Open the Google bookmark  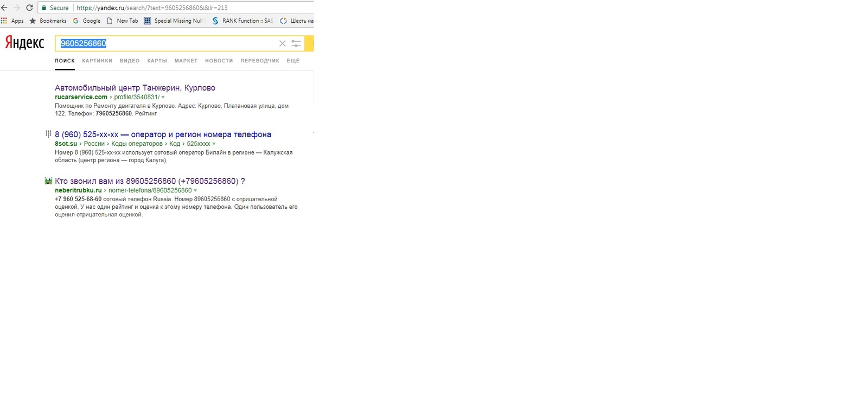click(87, 21)
